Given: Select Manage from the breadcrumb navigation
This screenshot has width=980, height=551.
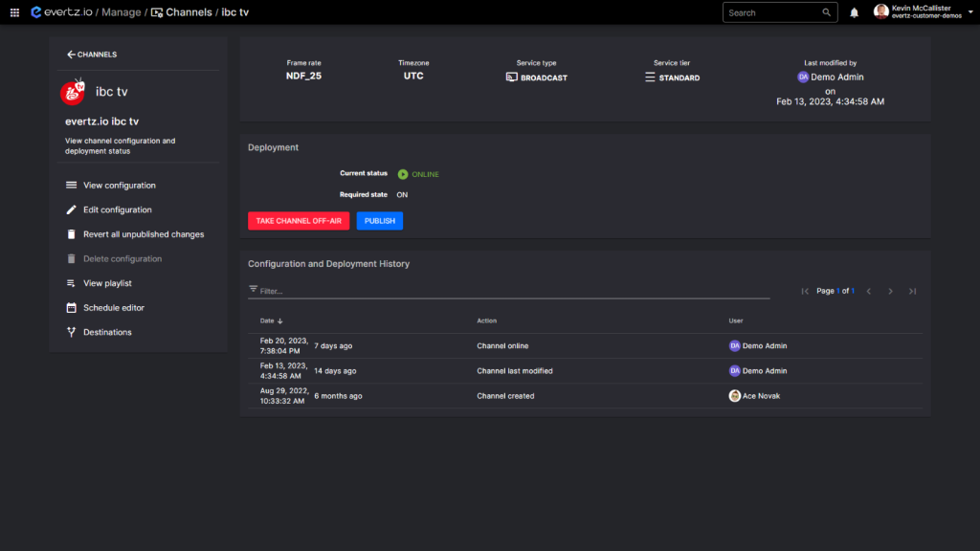Looking at the screenshot, I should (120, 12).
